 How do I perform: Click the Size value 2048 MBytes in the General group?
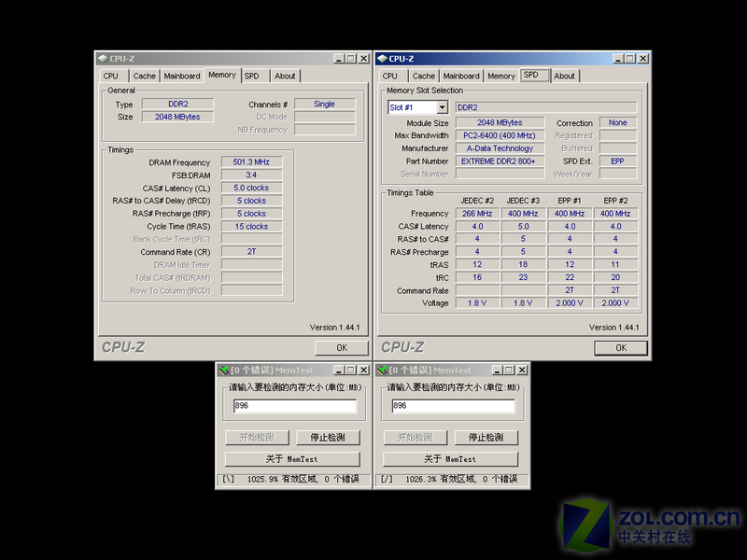coord(177,117)
